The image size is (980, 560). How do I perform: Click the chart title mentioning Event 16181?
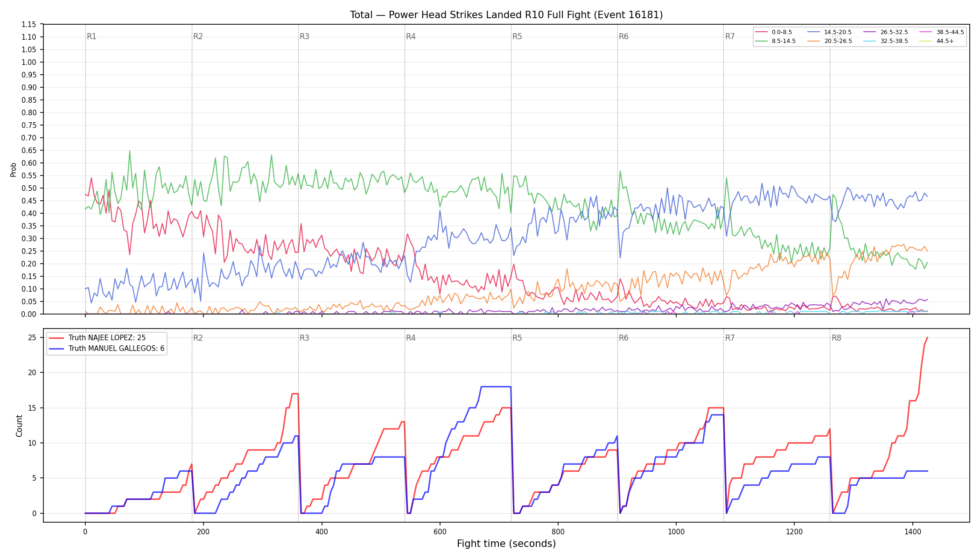point(506,15)
